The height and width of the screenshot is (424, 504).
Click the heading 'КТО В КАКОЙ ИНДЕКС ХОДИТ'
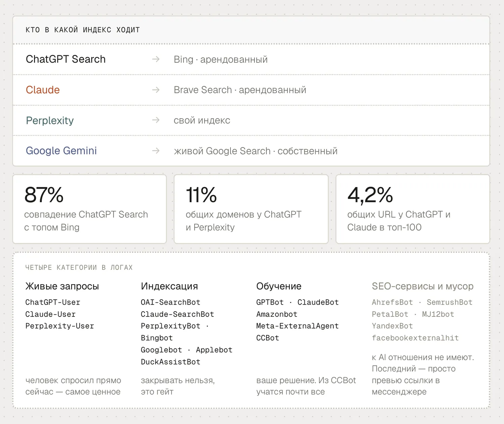(x=83, y=30)
